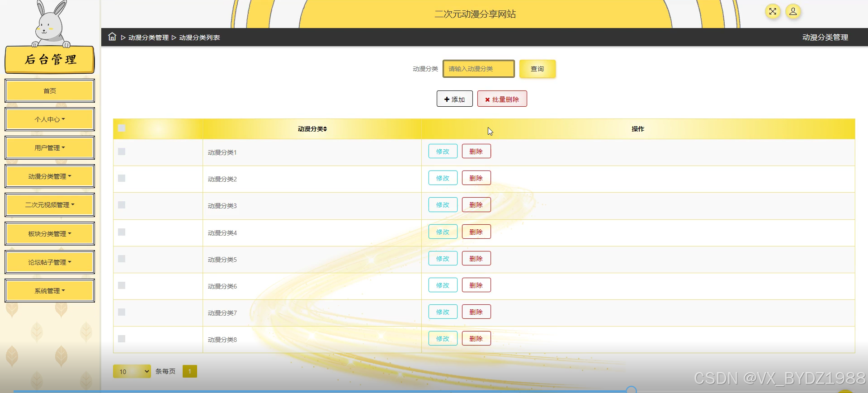Click the 添加 button
The image size is (868, 393).
point(454,99)
